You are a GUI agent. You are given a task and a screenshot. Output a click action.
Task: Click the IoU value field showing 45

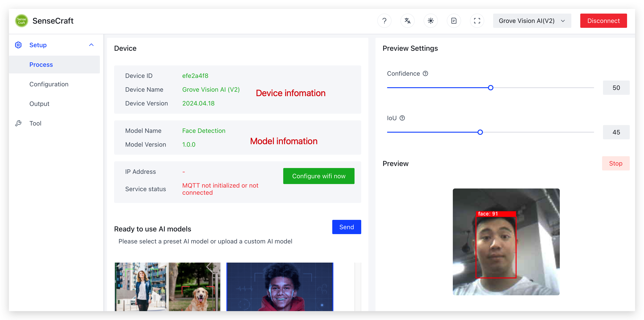point(616,132)
